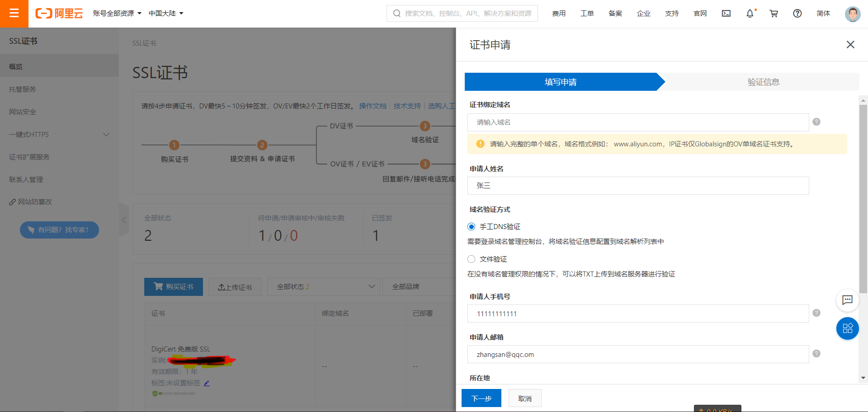Image resolution: width=868 pixels, height=412 pixels.
Task: Open 支持 top menu
Action: (672, 14)
